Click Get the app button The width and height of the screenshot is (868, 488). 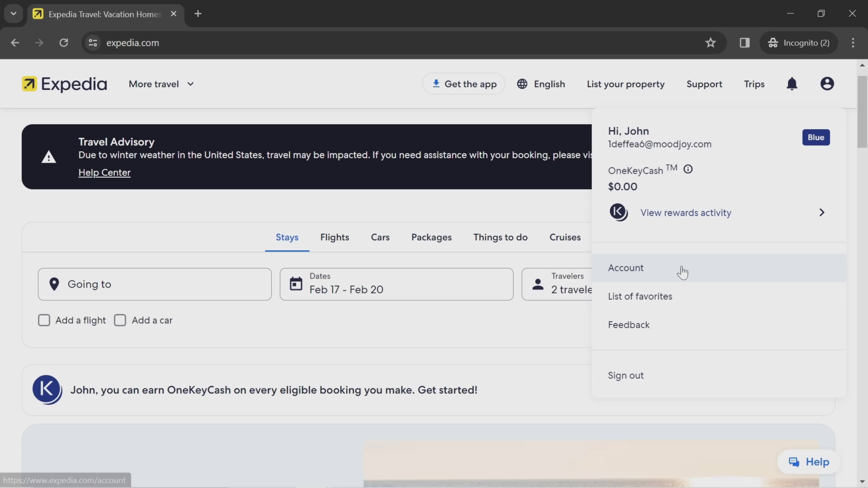[x=464, y=84]
